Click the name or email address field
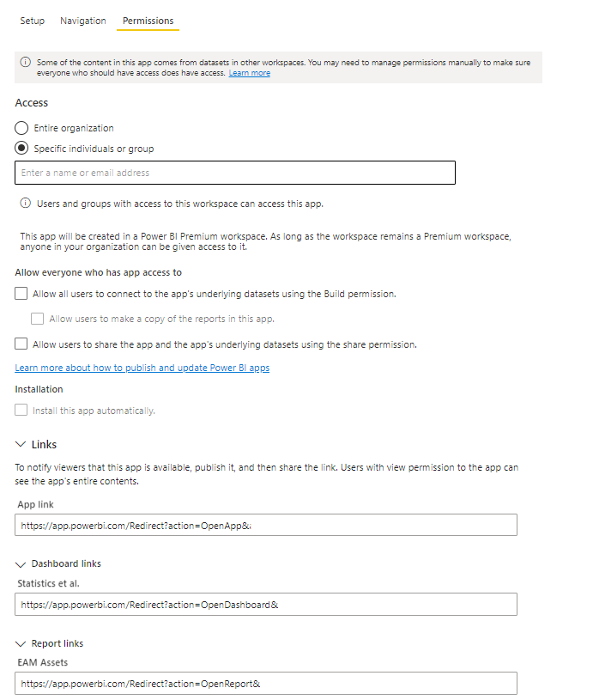Image resolution: width=593 pixels, height=700 pixels. click(233, 172)
